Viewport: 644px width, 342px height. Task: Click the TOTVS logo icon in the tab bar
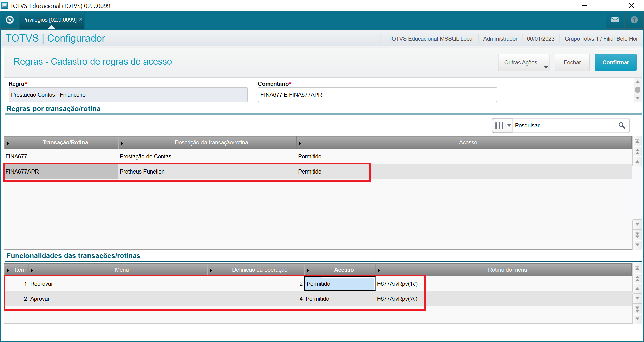[x=10, y=20]
